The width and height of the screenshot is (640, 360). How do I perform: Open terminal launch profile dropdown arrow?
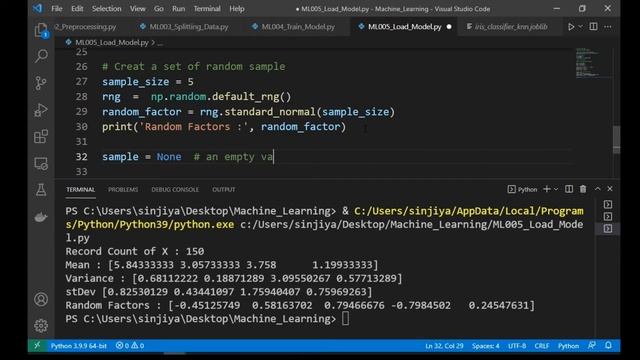click(556, 189)
